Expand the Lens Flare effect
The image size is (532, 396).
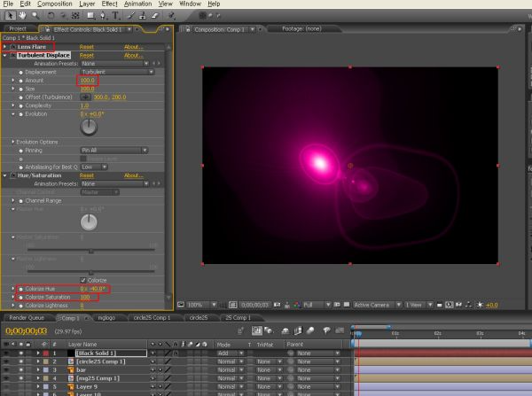[4, 47]
